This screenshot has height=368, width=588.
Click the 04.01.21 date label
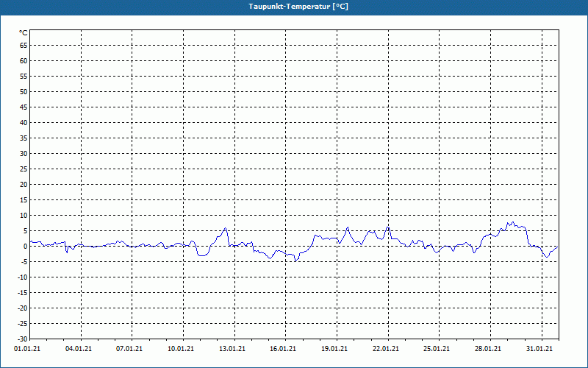pos(79,349)
